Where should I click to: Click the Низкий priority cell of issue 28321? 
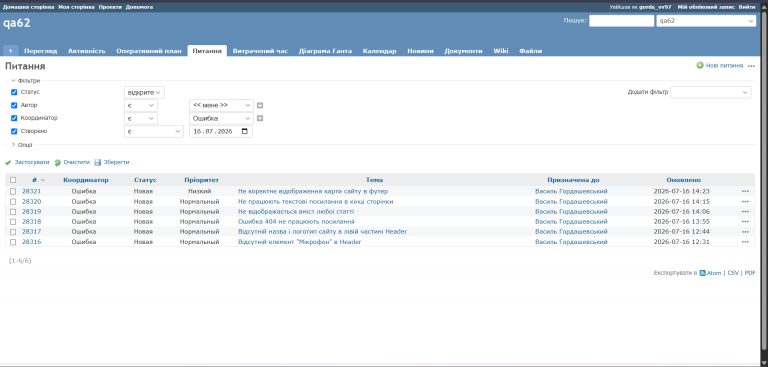tap(199, 191)
